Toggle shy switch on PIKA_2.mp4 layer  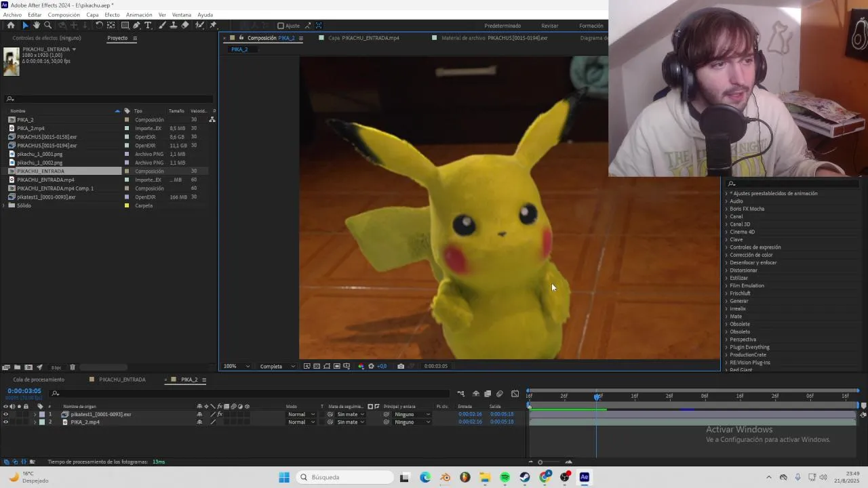tap(199, 422)
